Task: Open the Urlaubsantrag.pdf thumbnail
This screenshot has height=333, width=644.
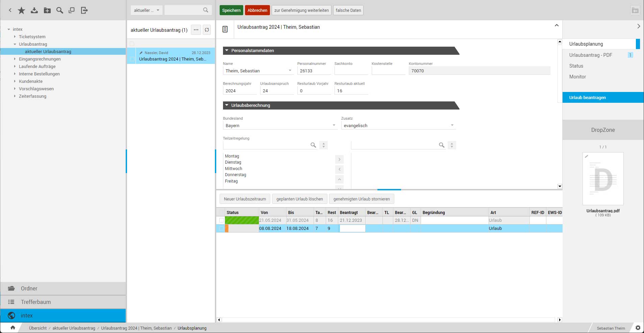Action: [x=603, y=179]
